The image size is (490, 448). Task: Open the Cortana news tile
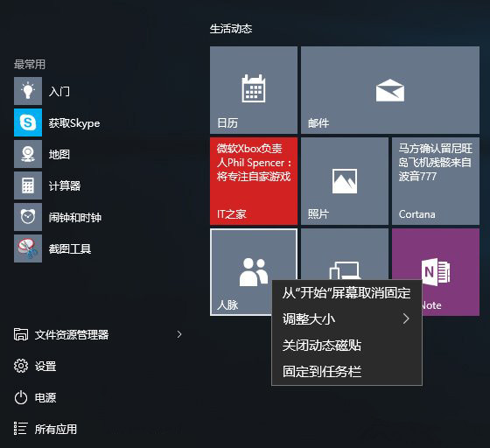[x=436, y=181]
